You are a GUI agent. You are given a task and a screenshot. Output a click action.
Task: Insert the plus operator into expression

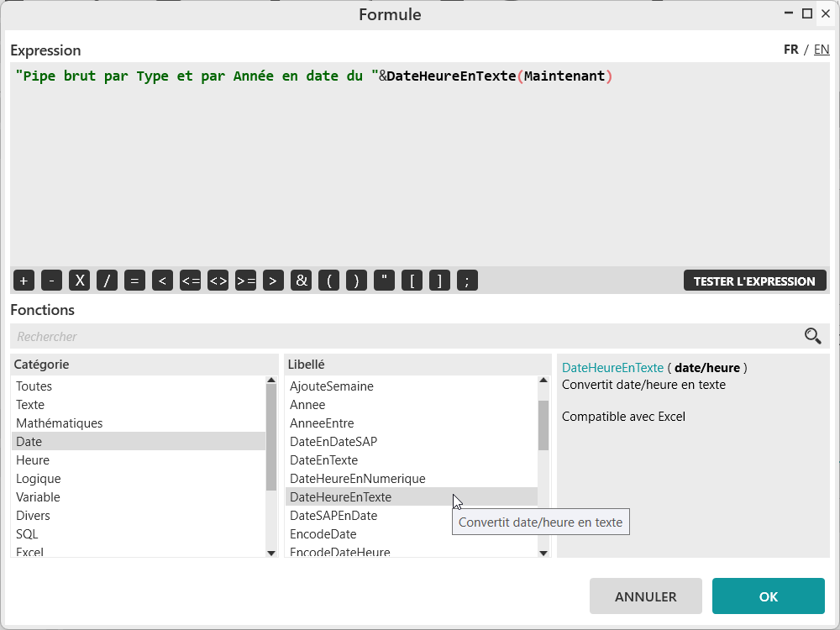(x=24, y=281)
